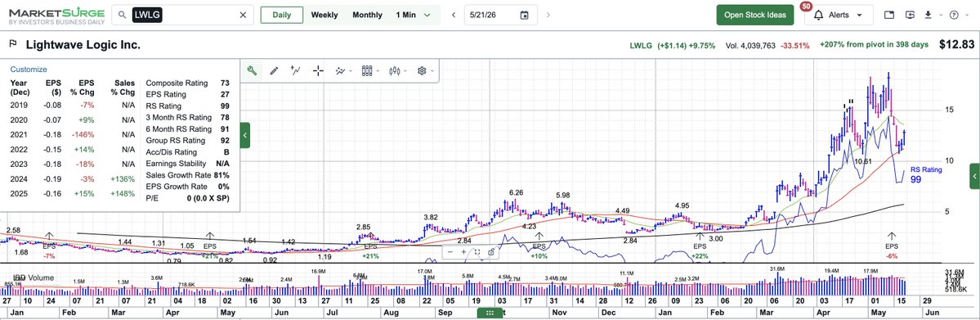This screenshot has height=320, width=980.
Task: Select the pencil drawing tool
Action: coord(274,70)
